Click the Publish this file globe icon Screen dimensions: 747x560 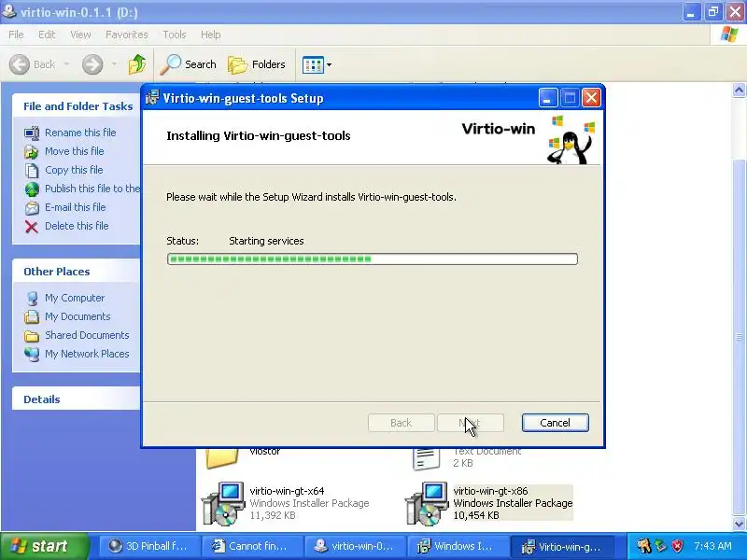[x=32, y=189]
